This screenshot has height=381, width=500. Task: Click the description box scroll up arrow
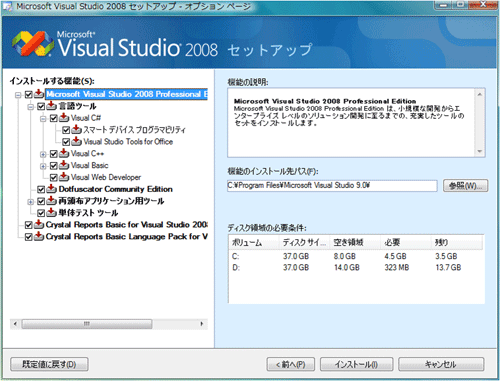[479, 94]
